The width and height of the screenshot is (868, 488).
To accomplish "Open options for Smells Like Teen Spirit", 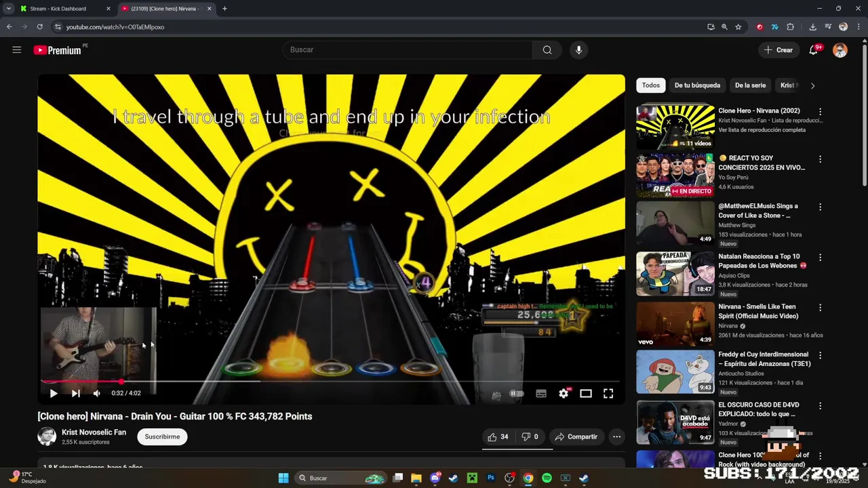I will click(x=820, y=308).
